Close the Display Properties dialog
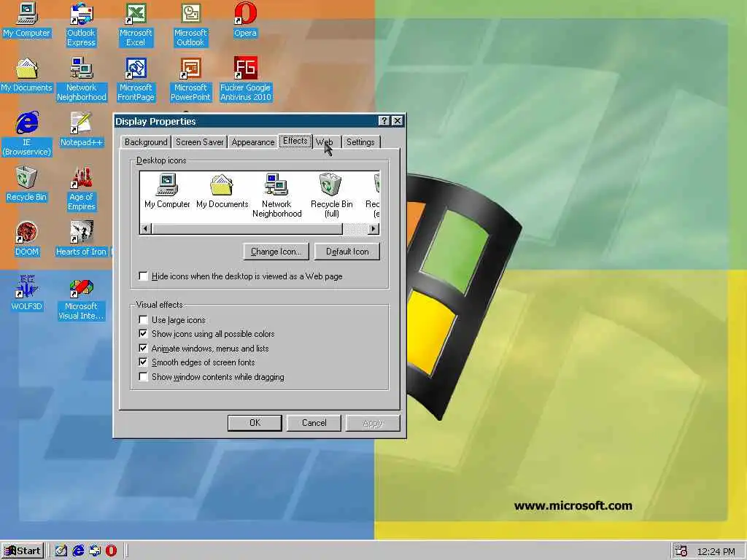The width and height of the screenshot is (747, 560). (x=398, y=121)
